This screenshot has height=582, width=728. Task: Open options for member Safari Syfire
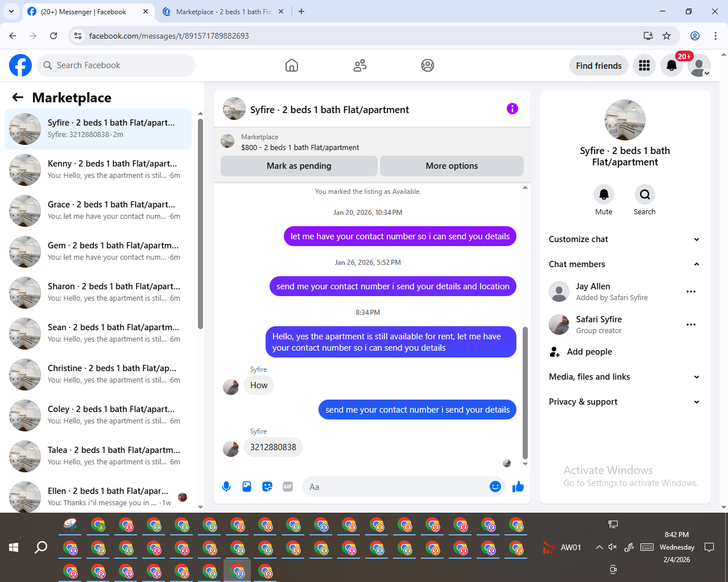[691, 325]
